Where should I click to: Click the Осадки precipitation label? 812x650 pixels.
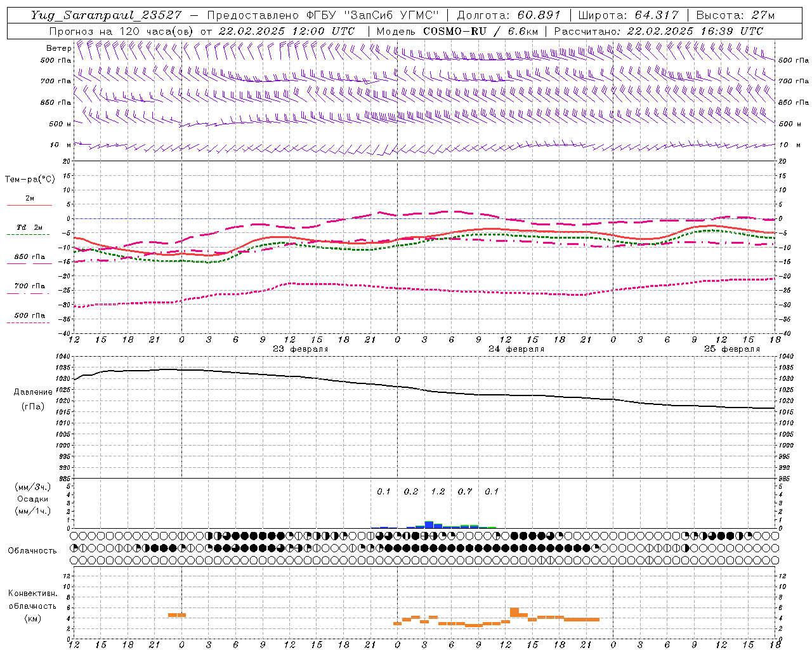pos(33,499)
